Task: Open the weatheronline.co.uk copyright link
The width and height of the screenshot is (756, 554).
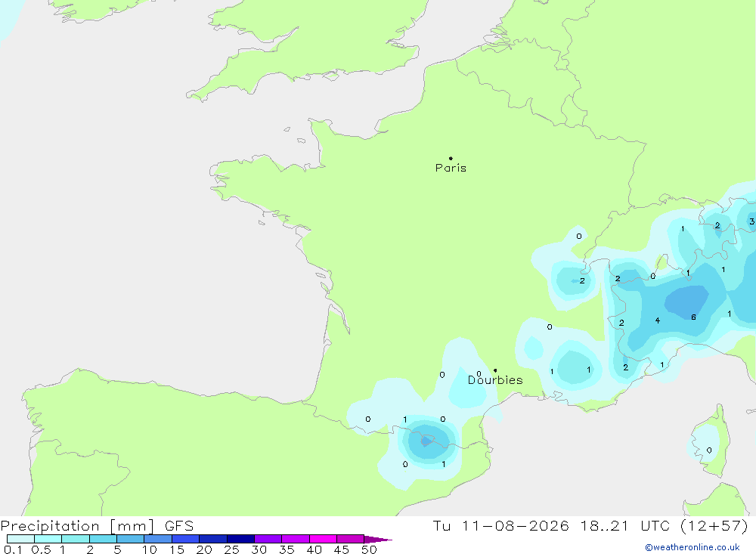Action: pyautogui.click(x=692, y=547)
